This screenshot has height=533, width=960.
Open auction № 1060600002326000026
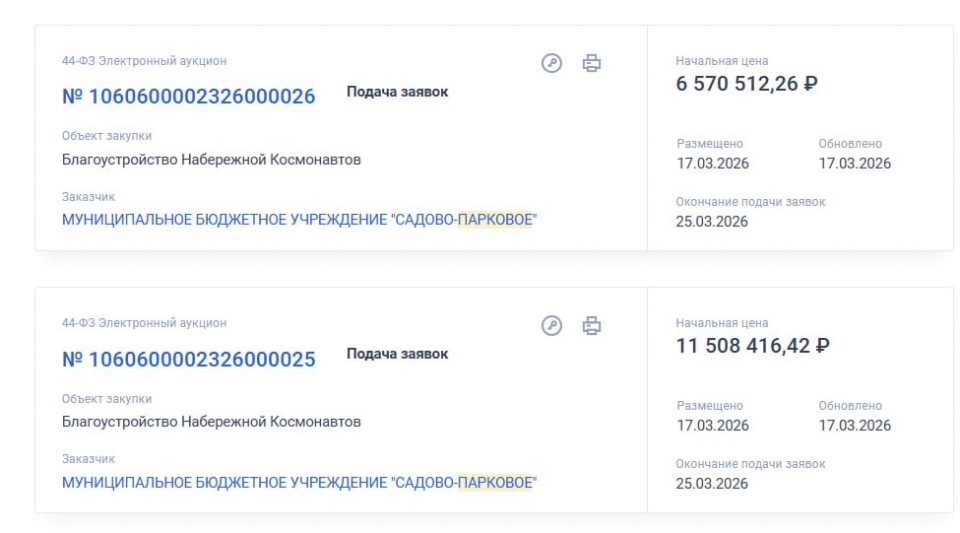click(189, 97)
